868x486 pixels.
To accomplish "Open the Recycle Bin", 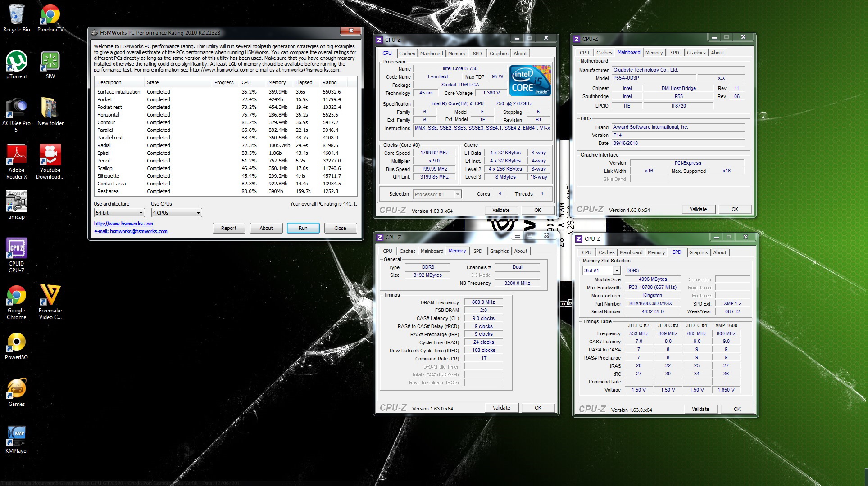I will [17, 15].
